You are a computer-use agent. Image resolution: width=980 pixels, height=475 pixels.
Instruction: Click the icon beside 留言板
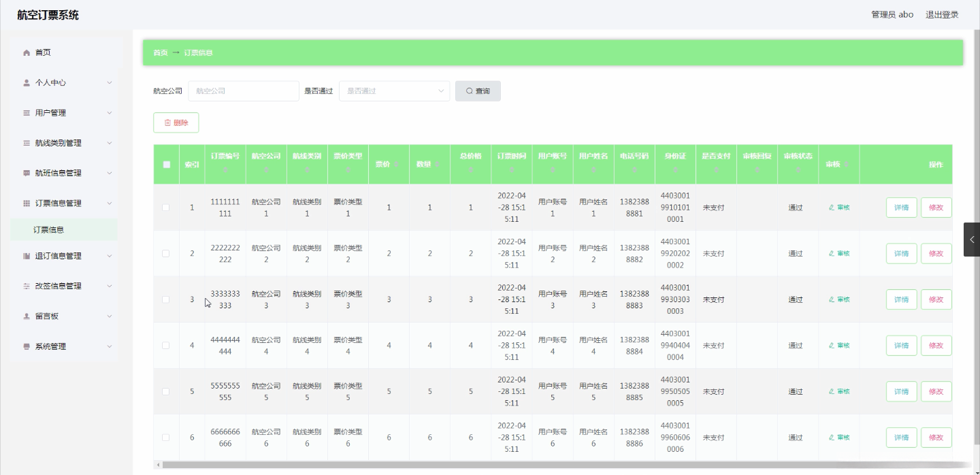[27, 316]
